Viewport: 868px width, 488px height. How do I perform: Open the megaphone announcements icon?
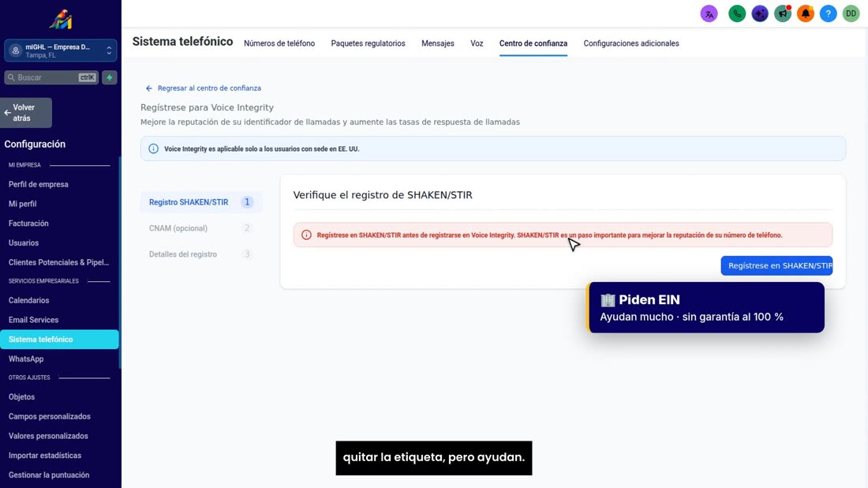783,14
